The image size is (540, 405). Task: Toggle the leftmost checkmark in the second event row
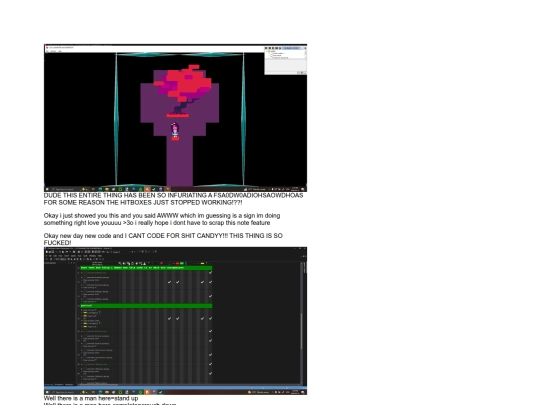[169, 282]
